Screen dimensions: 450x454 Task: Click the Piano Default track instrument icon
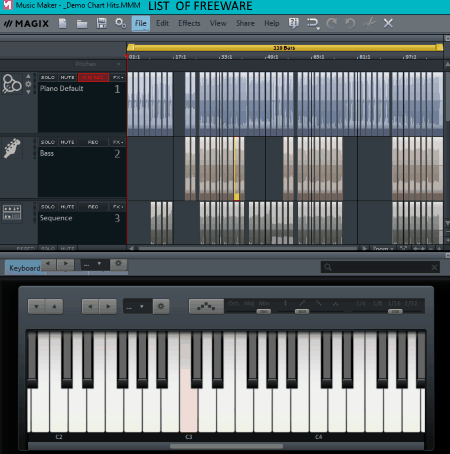[12, 83]
